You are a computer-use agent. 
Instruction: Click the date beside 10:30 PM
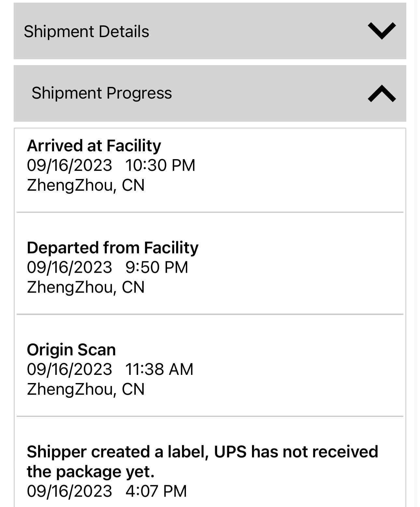point(69,165)
